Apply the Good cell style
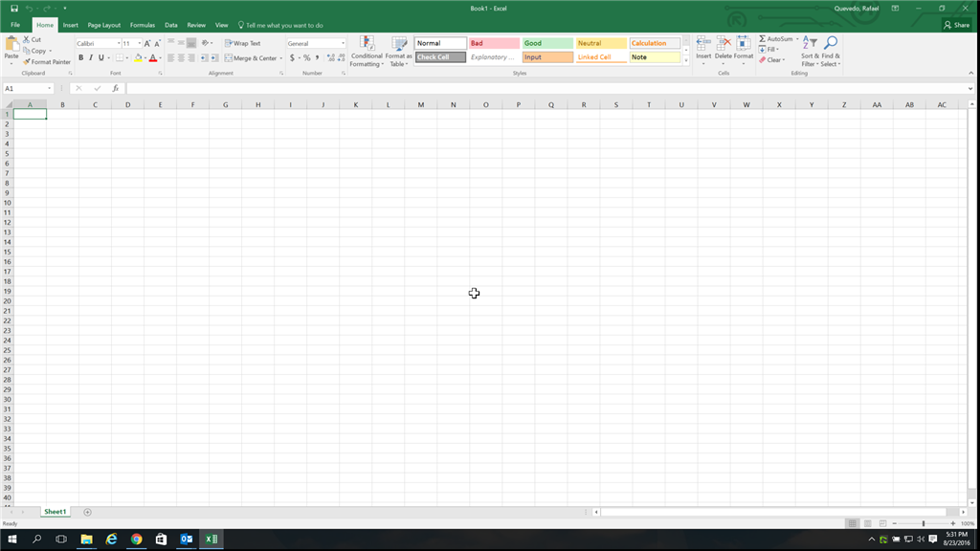Viewport: 980px width, 551px height. [547, 43]
